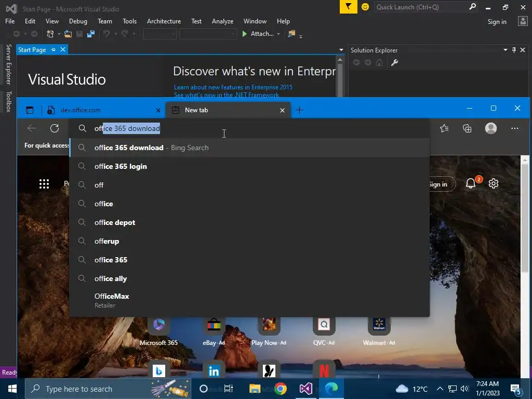Viewport: 532px width, 399px height.
Task: Open Google Chrome from the taskbar
Action: pyautogui.click(x=280, y=389)
